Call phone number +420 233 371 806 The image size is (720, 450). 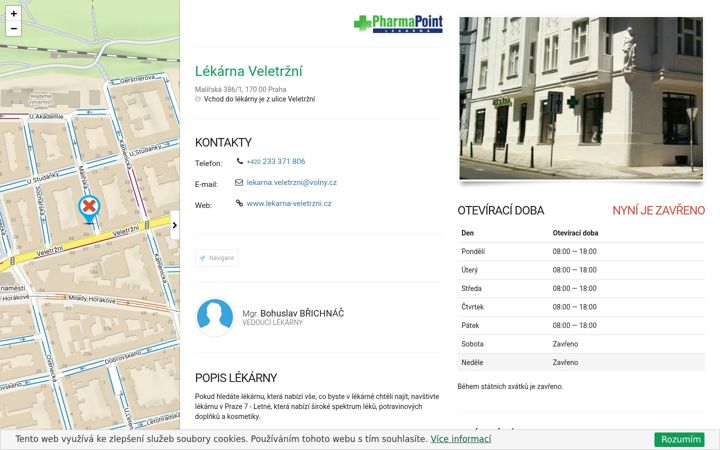[276, 162]
